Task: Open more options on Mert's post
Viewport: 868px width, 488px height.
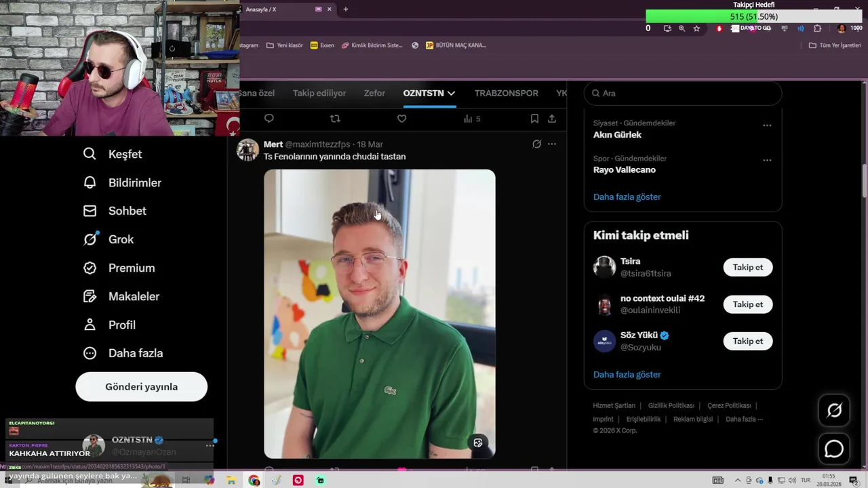Action: tap(552, 144)
